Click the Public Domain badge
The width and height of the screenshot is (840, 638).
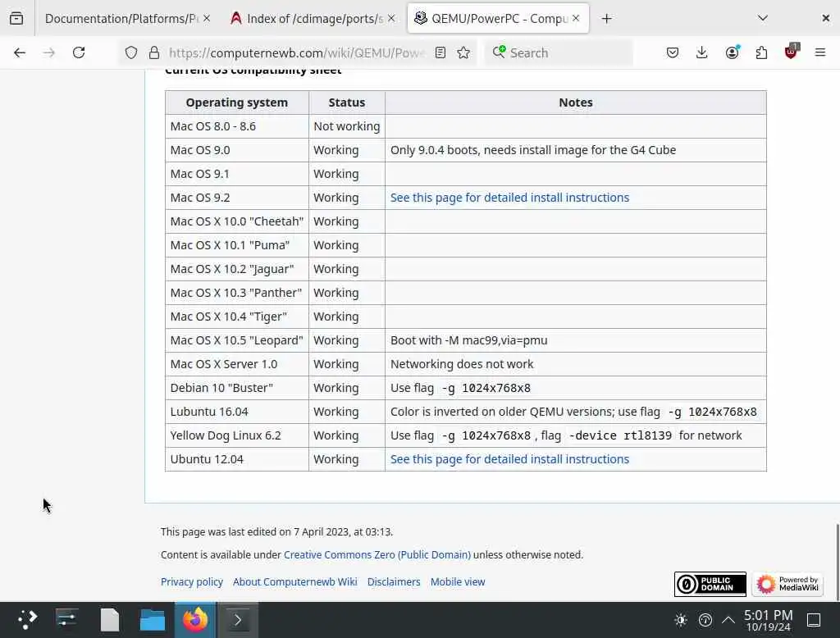click(710, 584)
